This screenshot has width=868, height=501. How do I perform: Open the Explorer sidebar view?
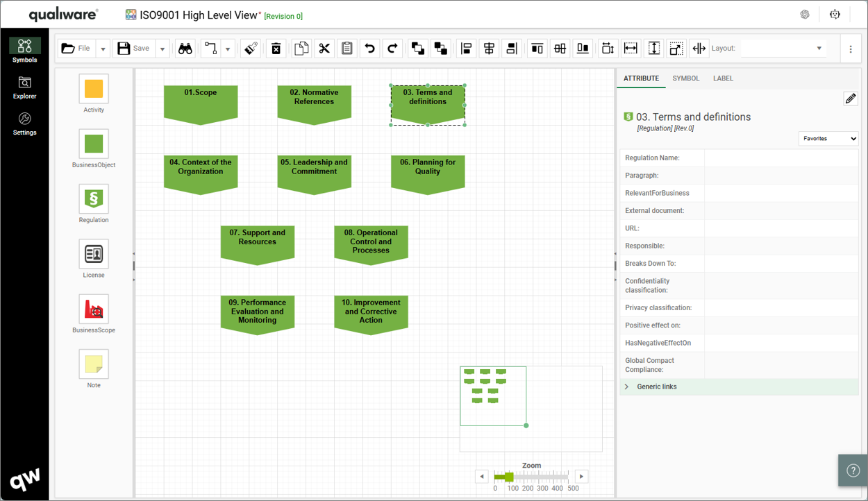pos(25,87)
